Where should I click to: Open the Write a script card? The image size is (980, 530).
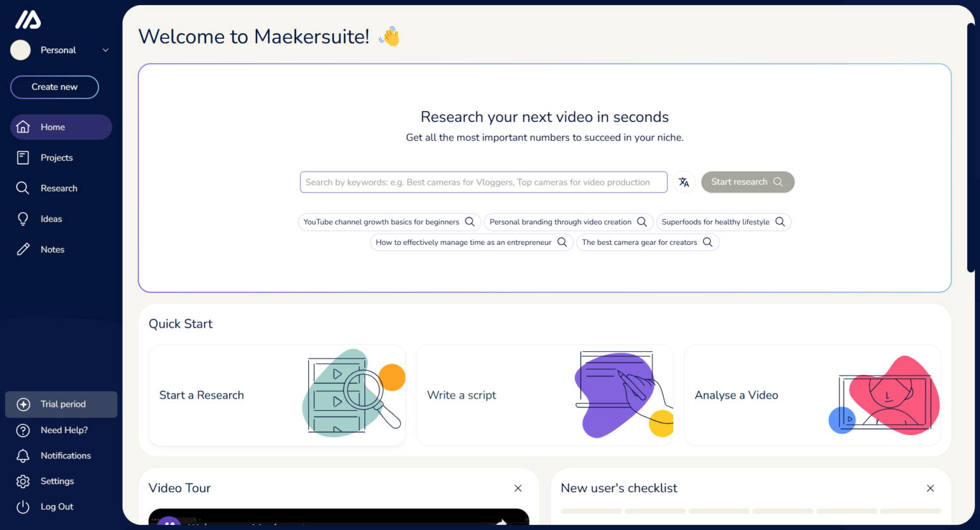click(x=544, y=395)
